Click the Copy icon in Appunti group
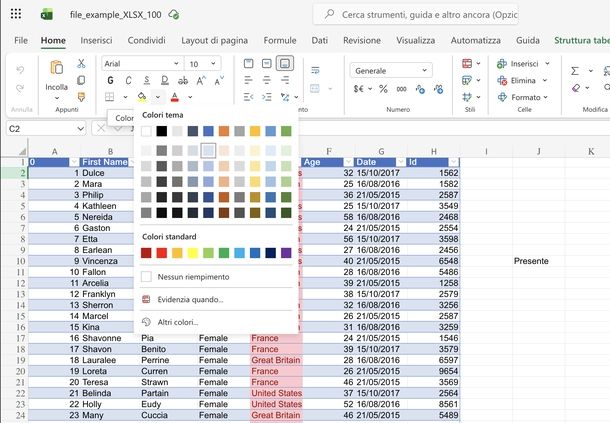 [x=81, y=80]
